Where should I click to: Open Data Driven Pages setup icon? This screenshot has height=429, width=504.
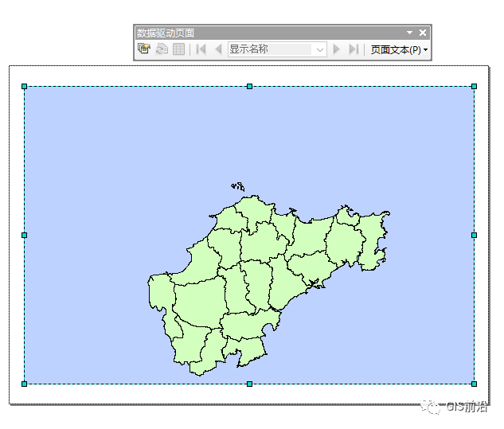tap(143, 49)
